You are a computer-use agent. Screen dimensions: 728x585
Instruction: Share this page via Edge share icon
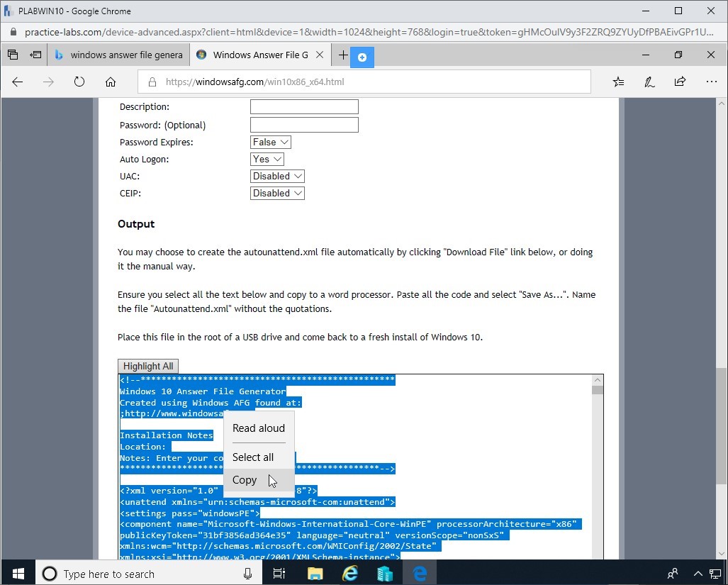680,82
